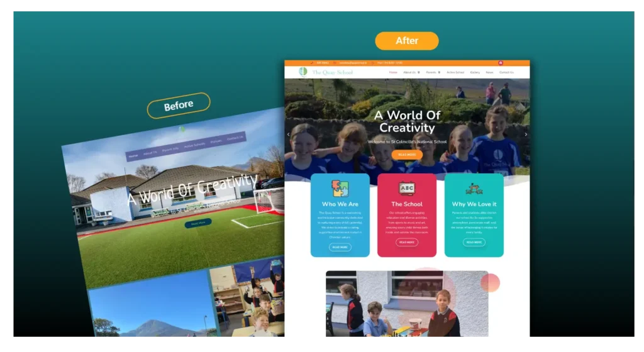Open About Us in Before site menu

(150, 153)
